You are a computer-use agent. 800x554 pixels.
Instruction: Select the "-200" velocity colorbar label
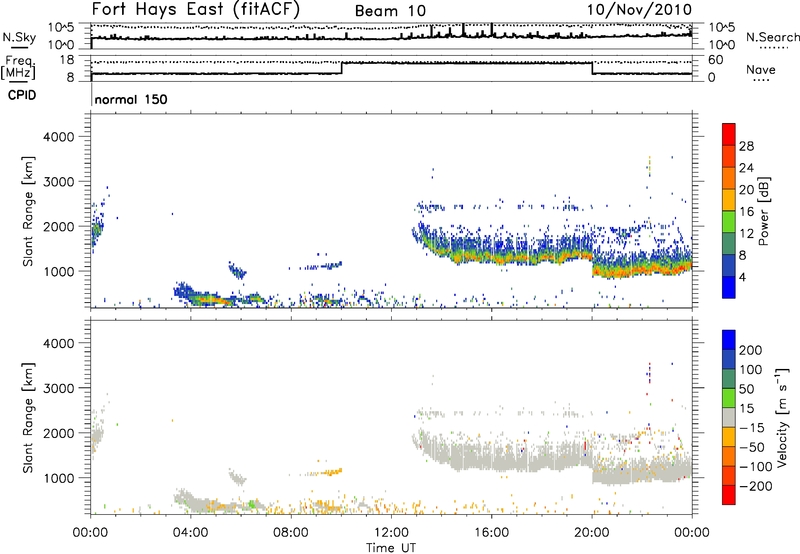(755, 486)
